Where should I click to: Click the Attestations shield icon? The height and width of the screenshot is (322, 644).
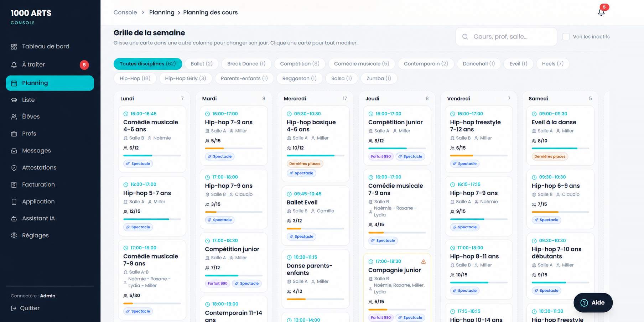point(14,168)
